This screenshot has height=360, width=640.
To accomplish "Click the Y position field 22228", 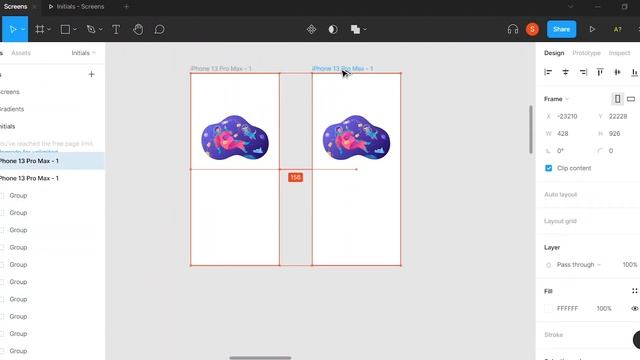I will tap(618, 116).
